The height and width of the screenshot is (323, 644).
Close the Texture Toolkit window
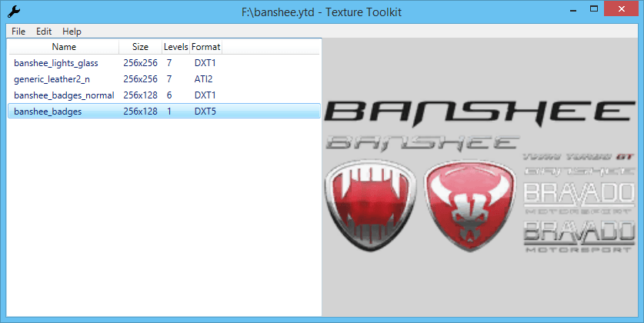624,12
